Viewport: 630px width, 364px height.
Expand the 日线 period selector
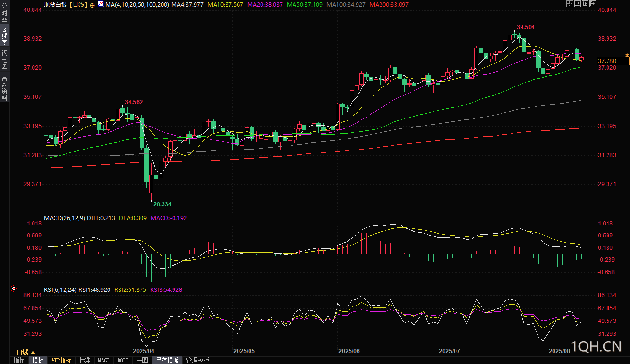pyautogui.click(x=26, y=351)
